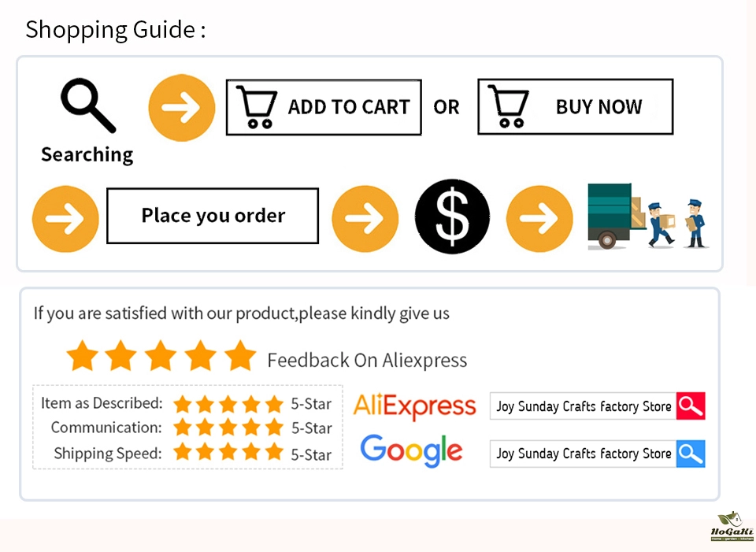The image size is (756, 552).
Task: Click the blue Google search button
Action: [691, 454]
